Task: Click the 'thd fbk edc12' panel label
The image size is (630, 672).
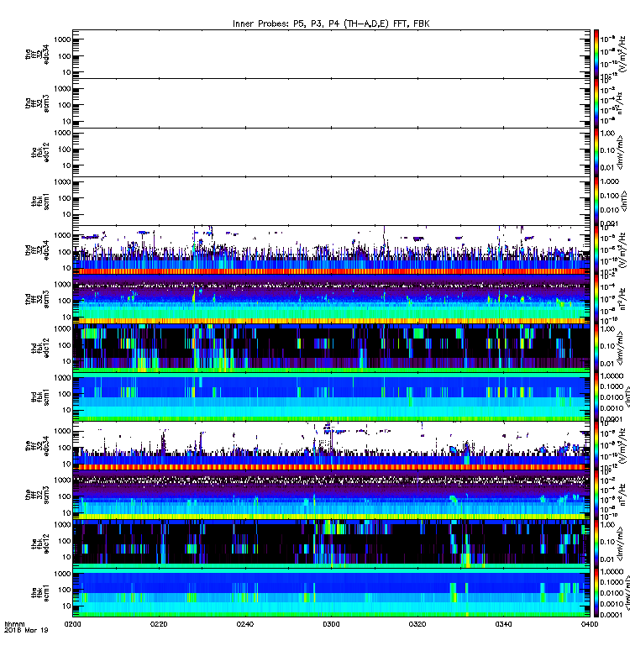Action: point(40,348)
